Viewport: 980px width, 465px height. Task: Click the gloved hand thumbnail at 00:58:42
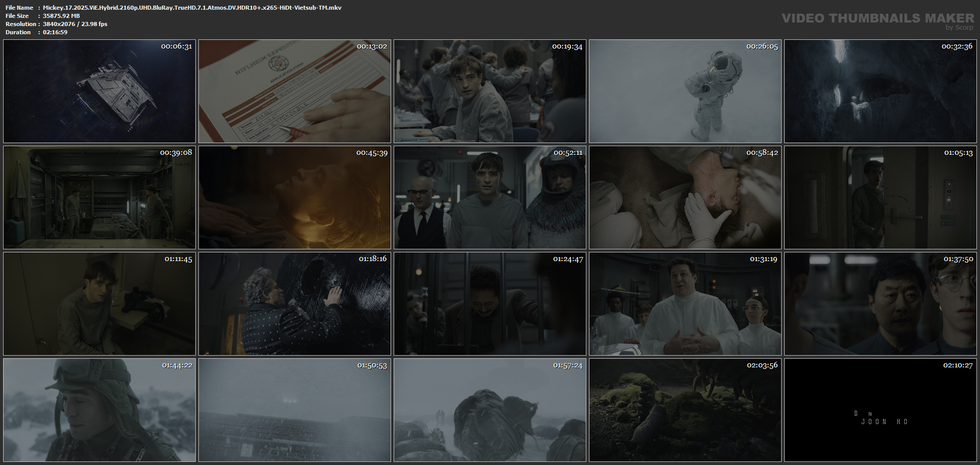point(685,197)
